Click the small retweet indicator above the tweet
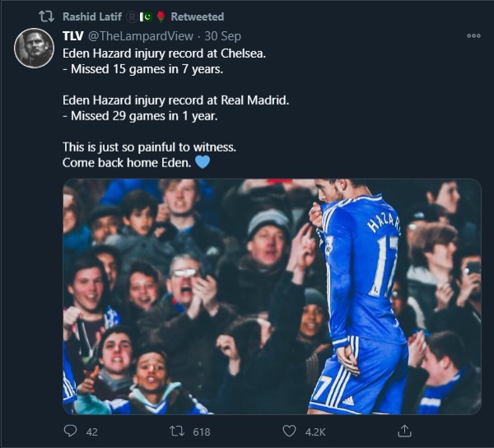The image size is (494, 448). click(x=46, y=16)
